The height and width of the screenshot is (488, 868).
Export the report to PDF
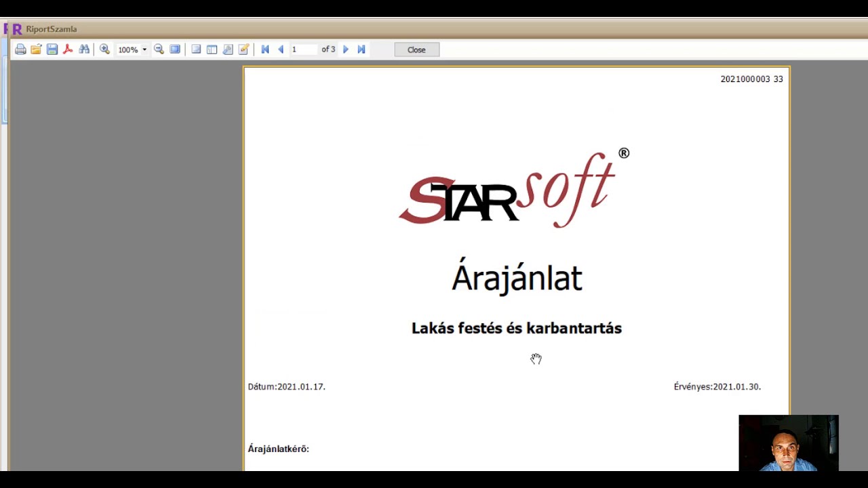pyautogui.click(x=68, y=49)
